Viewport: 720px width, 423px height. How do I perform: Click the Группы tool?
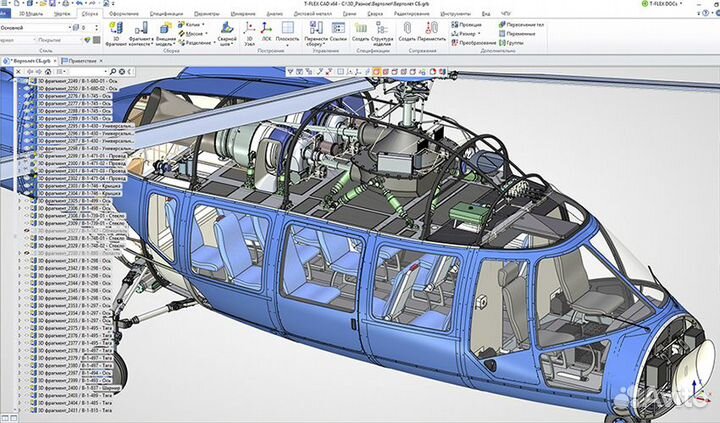(511, 43)
